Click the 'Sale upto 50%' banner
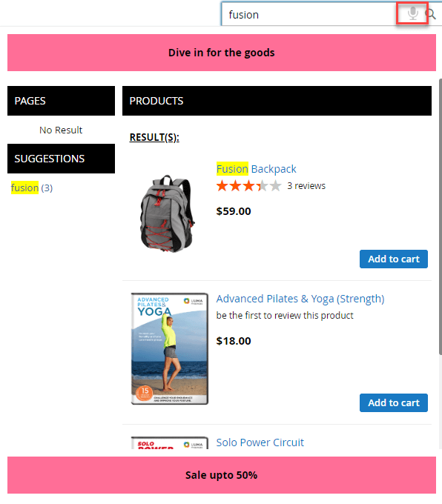The height and width of the screenshot is (504, 442). point(221,475)
